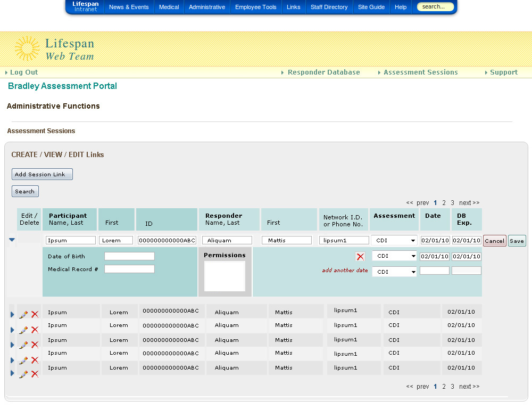Delete the fifth listed session row
Screen dimensions: 532x409
click(35, 374)
